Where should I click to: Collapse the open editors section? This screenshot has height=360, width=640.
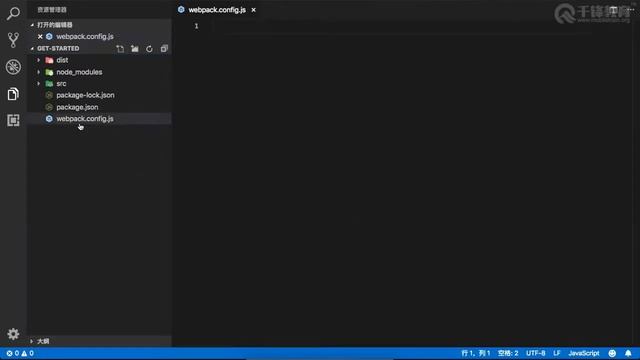pyautogui.click(x=32, y=25)
